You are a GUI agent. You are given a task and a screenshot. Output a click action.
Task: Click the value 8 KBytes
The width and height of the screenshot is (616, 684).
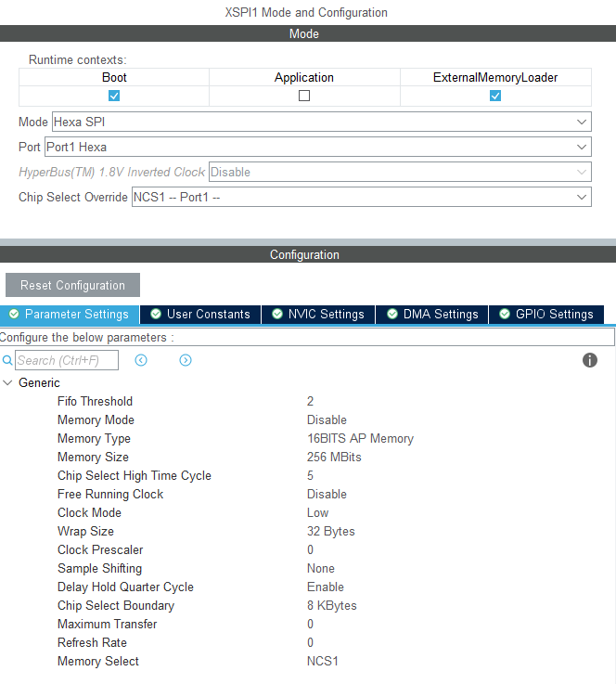click(332, 605)
